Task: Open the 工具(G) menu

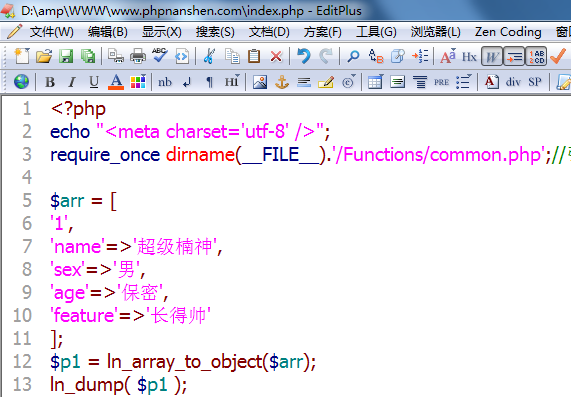Action: [x=376, y=32]
